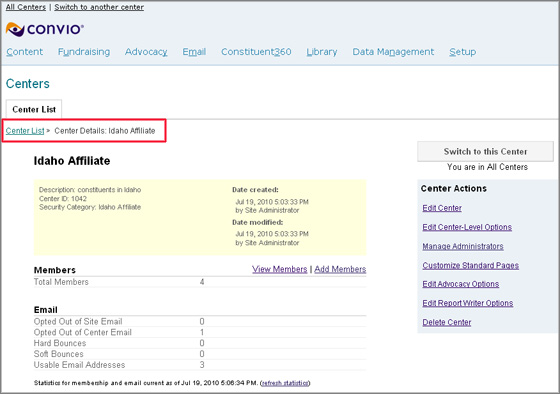
Task: Click the 'Date created:' label
Action: 255,190
